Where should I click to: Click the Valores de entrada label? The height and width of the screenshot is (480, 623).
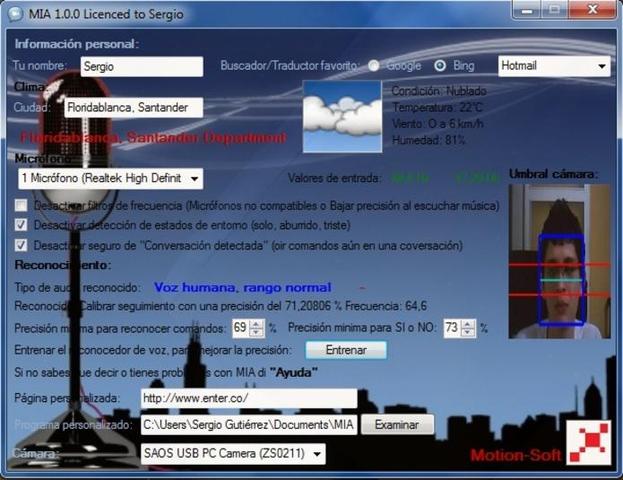tap(334, 178)
